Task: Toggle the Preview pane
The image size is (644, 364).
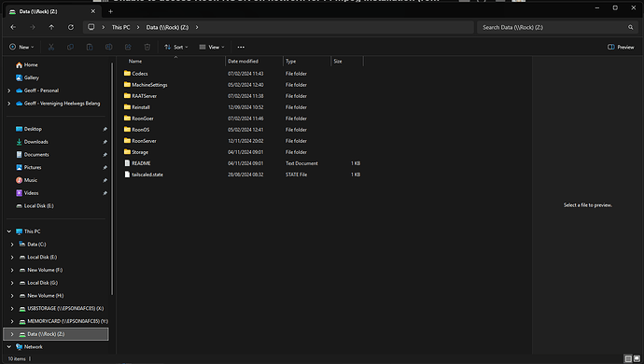Action: [621, 48]
